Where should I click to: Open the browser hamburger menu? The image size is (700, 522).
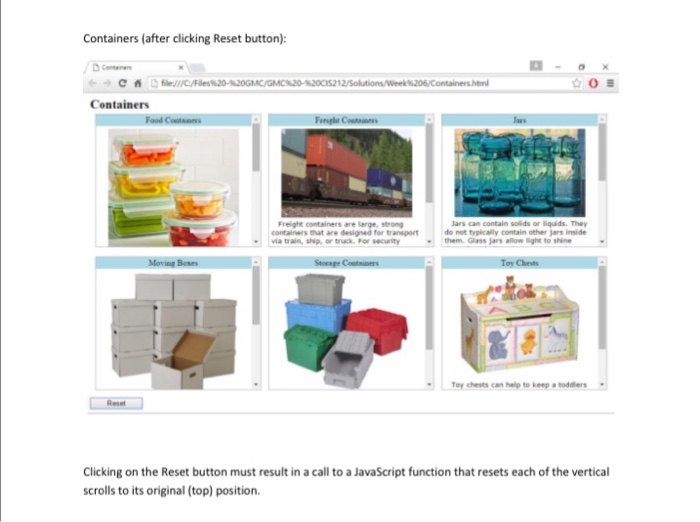(610, 83)
